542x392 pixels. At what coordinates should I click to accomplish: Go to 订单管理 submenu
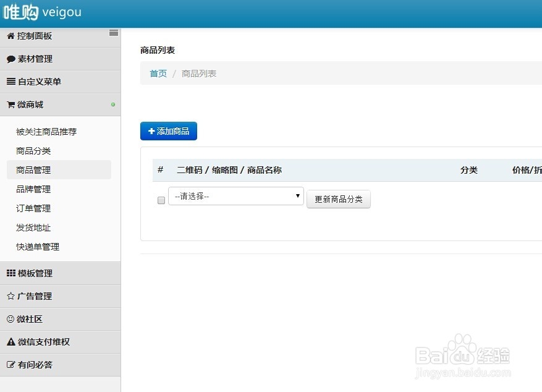tap(33, 208)
